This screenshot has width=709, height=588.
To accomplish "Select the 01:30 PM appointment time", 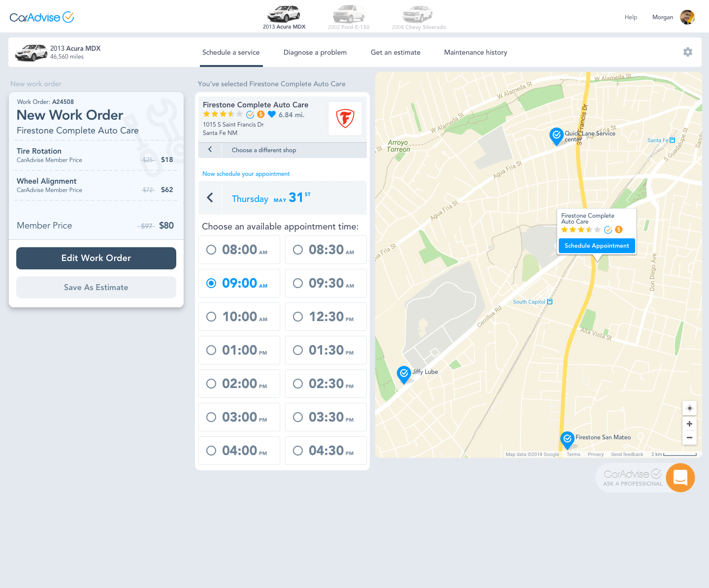I will coord(326,350).
